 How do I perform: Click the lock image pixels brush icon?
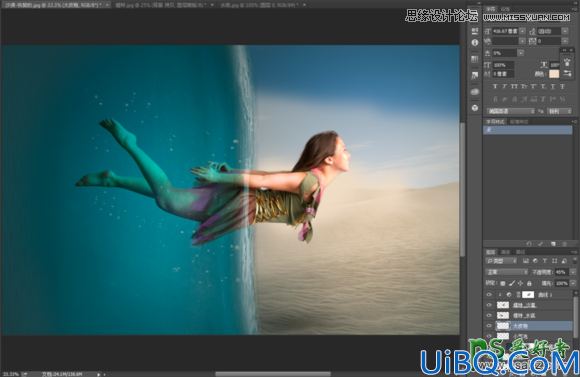click(512, 283)
